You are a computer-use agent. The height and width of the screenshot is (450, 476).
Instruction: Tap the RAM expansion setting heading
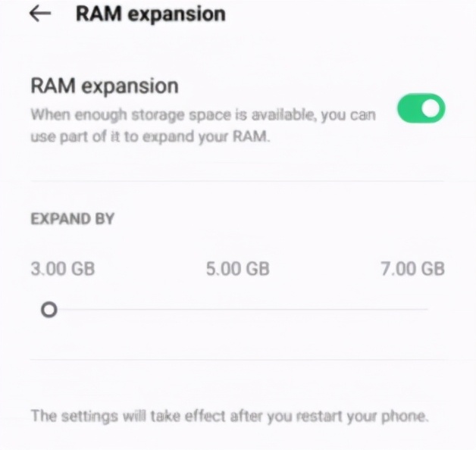coord(105,86)
